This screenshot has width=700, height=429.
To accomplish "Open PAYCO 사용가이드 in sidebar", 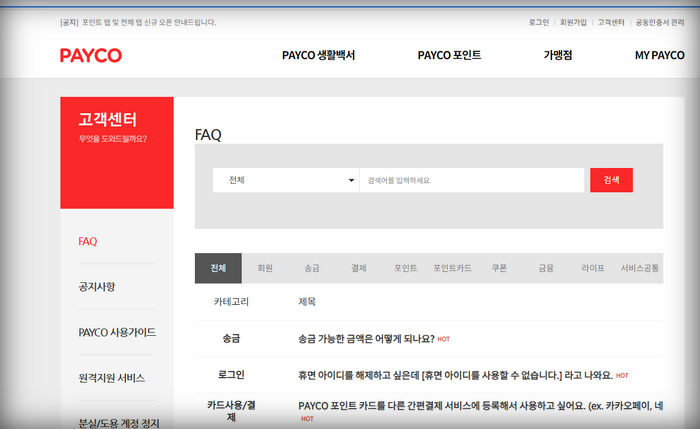I will click(117, 333).
